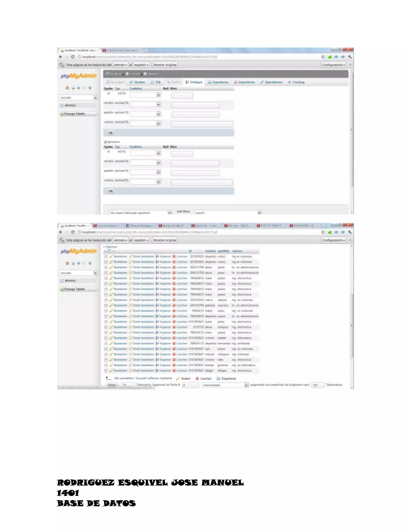Click the Importieren tab icon
The image size is (411, 532).
pos(236,82)
